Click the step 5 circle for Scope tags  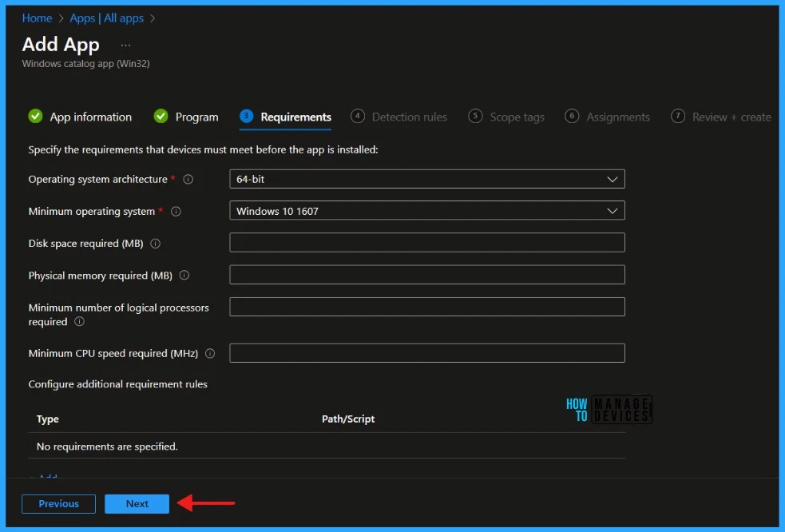pyautogui.click(x=475, y=116)
